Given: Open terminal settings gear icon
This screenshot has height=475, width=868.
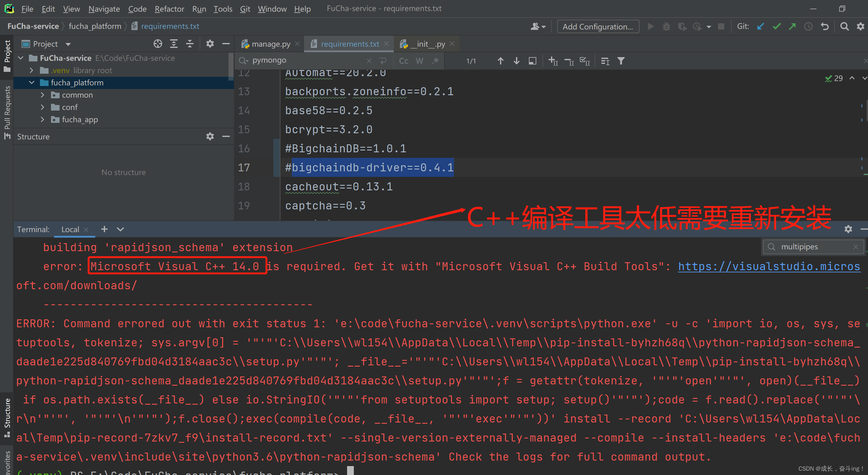Looking at the screenshot, I should click(848, 229).
